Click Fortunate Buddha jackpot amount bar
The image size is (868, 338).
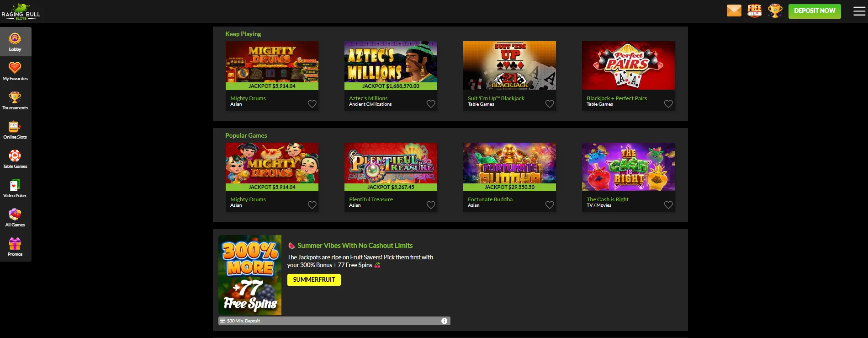[x=509, y=187]
